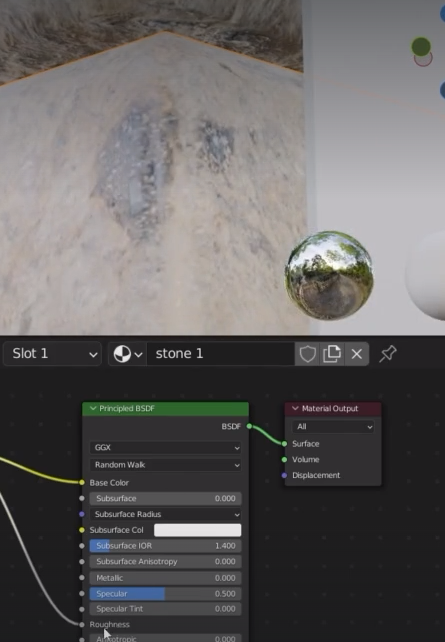The image size is (445, 642).
Task: Edit the stone 1 material name
Action: 221,354
